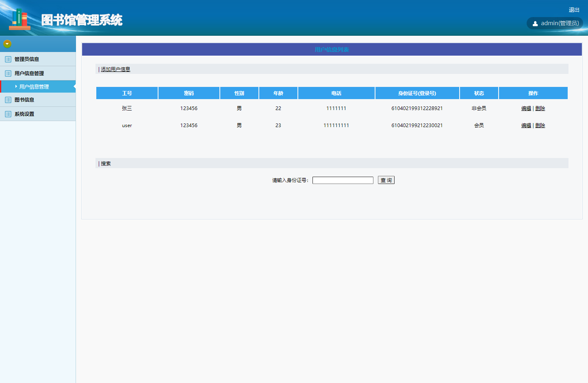The height and width of the screenshot is (383, 588).
Task: Click the user avatar icon near admin
Action: click(535, 24)
